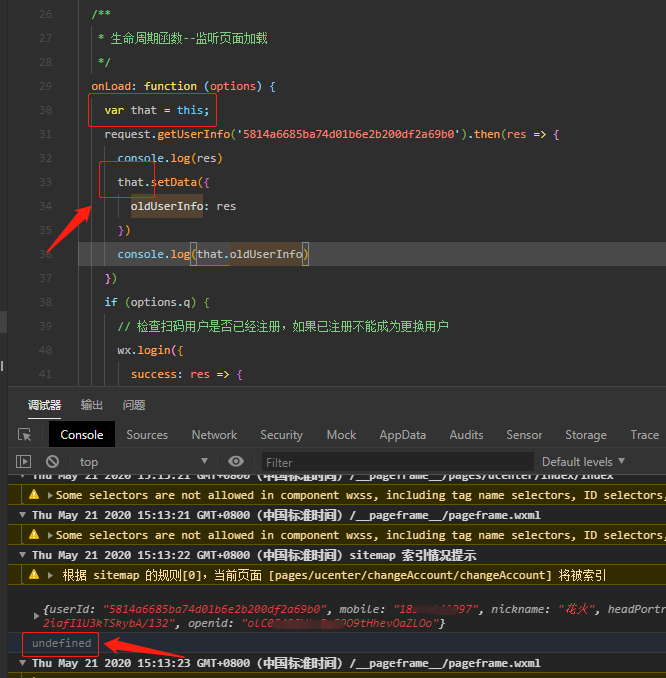Click 'that.oldUserInfo' in console.log on line 36
Screen dimensions: 666x678
[250, 254]
